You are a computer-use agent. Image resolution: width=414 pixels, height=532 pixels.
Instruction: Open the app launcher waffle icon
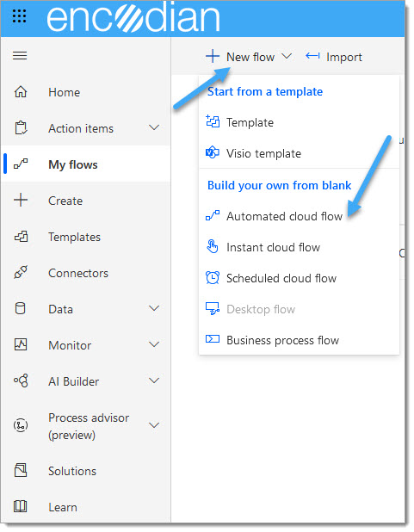[19, 16]
